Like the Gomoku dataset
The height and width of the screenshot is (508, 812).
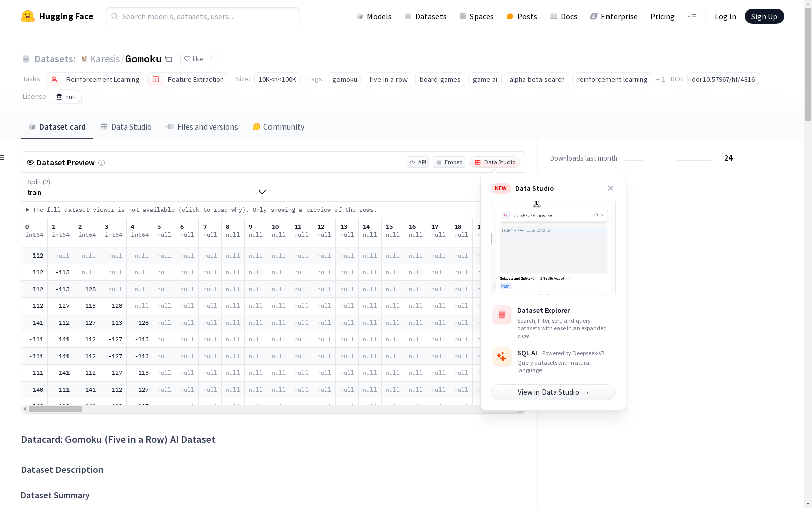(x=193, y=59)
